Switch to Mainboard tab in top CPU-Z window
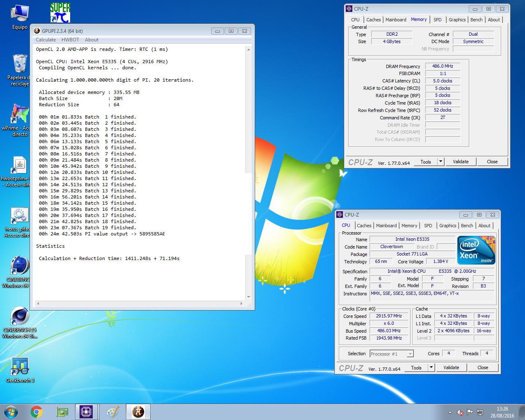This screenshot has width=525, height=420. [396, 20]
